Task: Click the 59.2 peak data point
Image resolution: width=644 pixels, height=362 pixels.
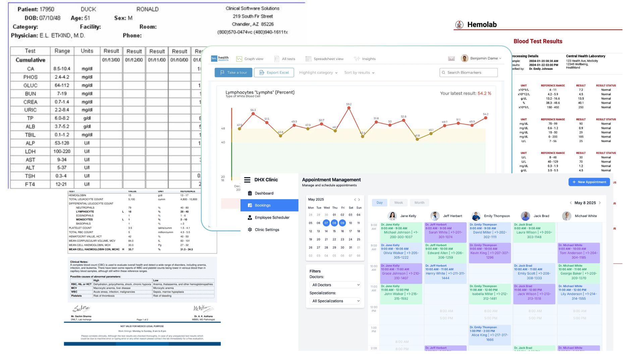Action: (349, 108)
